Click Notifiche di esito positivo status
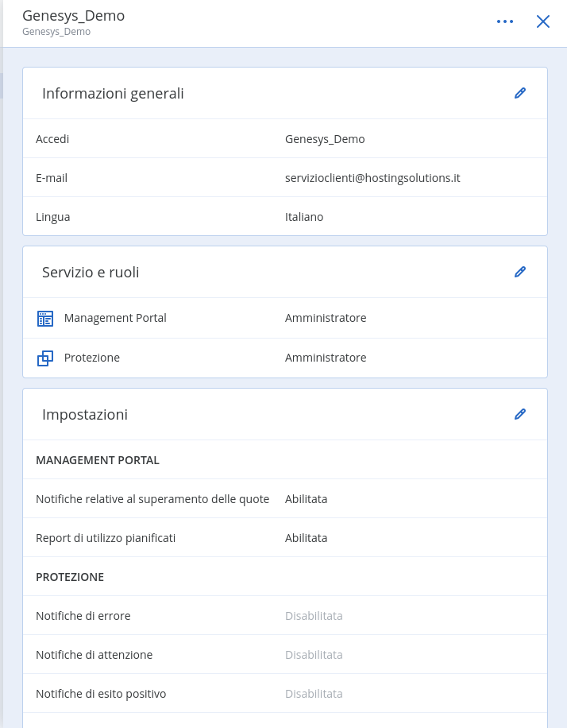The height and width of the screenshot is (728, 567). point(314,694)
